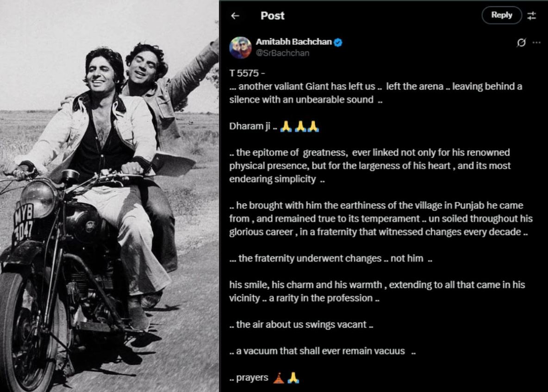The image size is (548, 392).
Task: Open the three-dot more options menu
Action: click(x=536, y=43)
